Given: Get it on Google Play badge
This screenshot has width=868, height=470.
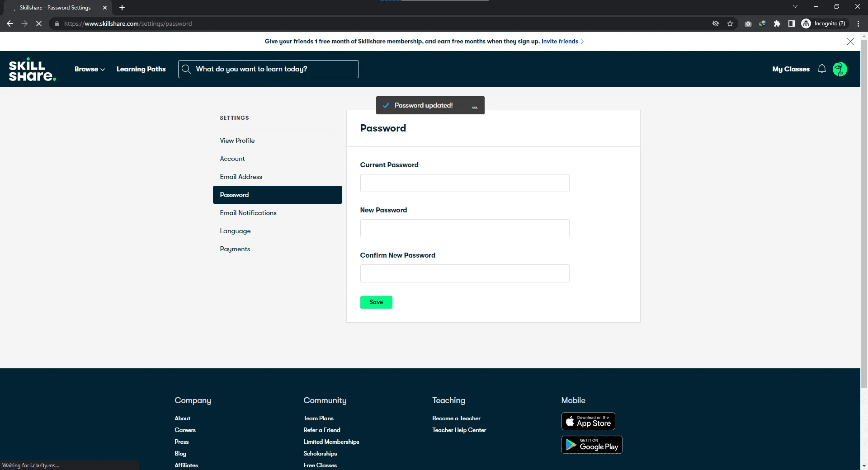Looking at the screenshot, I should click(592, 445).
